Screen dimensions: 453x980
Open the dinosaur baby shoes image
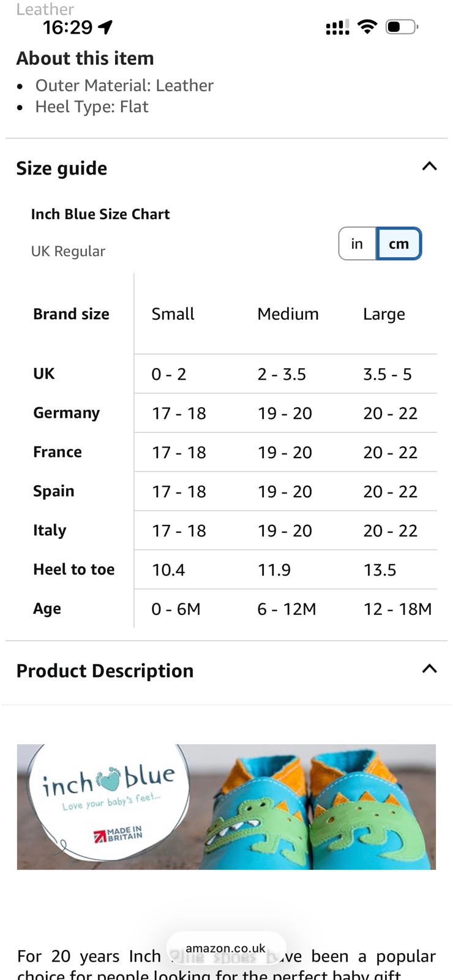click(x=318, y=809)
